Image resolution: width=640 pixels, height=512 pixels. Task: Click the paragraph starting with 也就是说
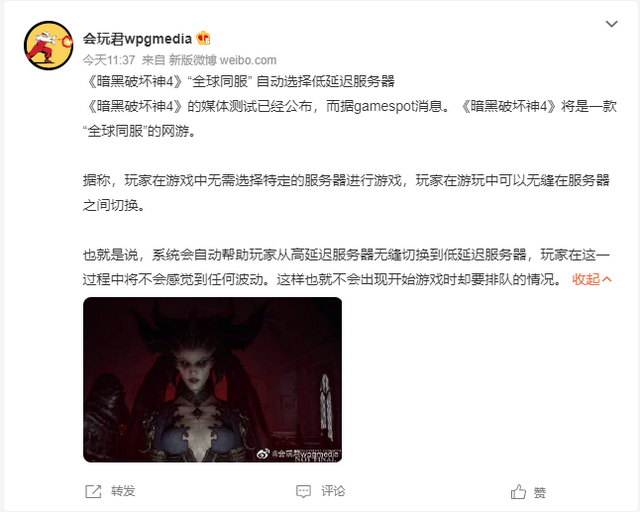coord(346,267)
